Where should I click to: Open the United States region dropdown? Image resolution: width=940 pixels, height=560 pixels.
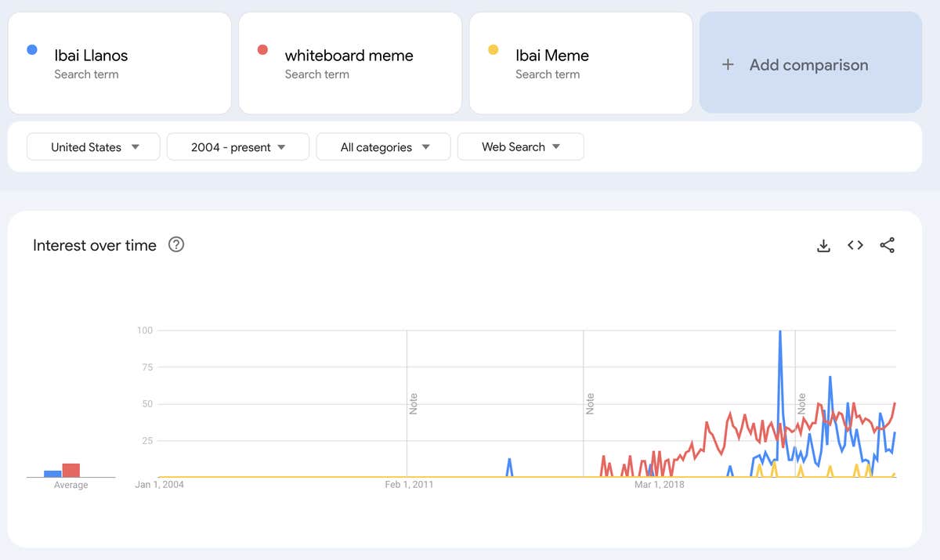point(92,146)
